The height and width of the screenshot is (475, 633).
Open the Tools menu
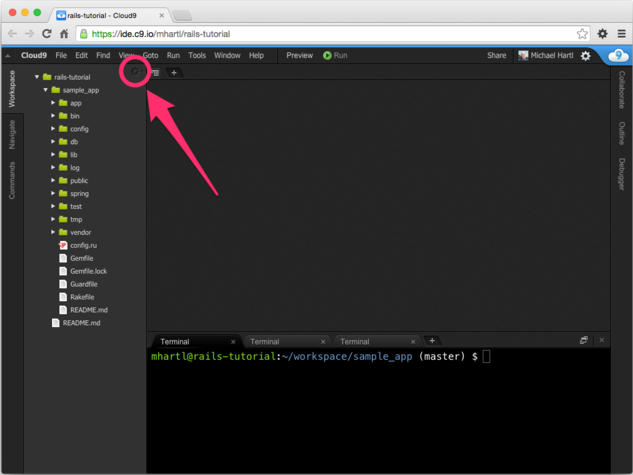(197, 56)
